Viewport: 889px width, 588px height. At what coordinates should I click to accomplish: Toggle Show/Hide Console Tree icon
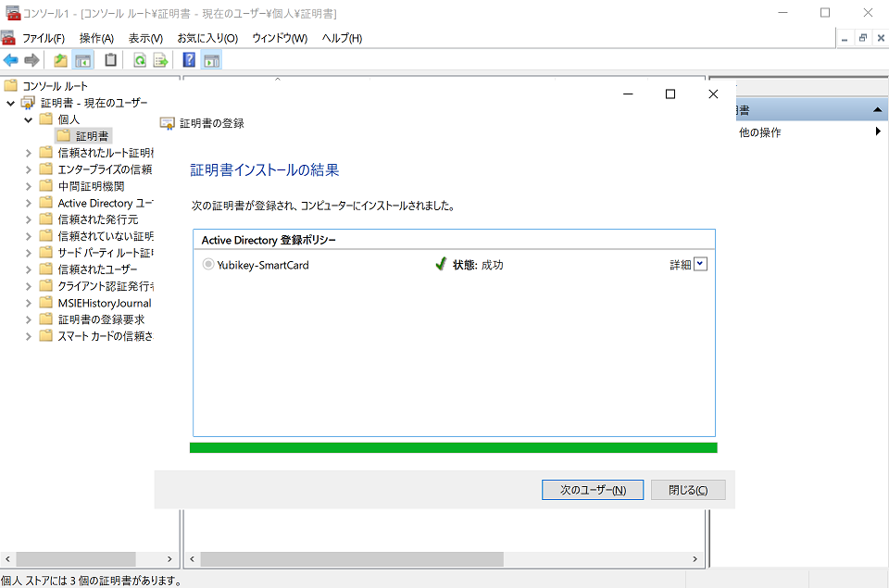click(83, 60)
